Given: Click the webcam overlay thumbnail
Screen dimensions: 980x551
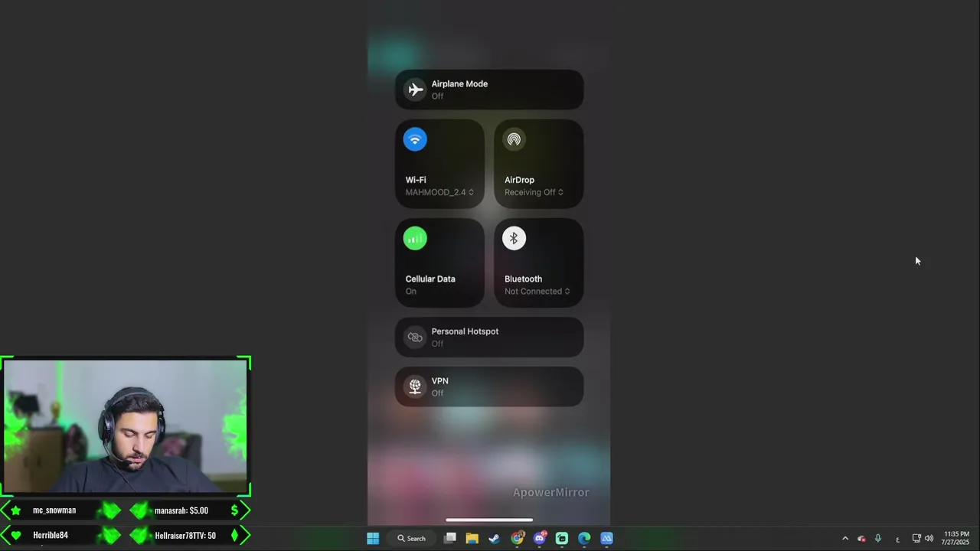Looking at the screenshot, I should (x=126, y=427).
